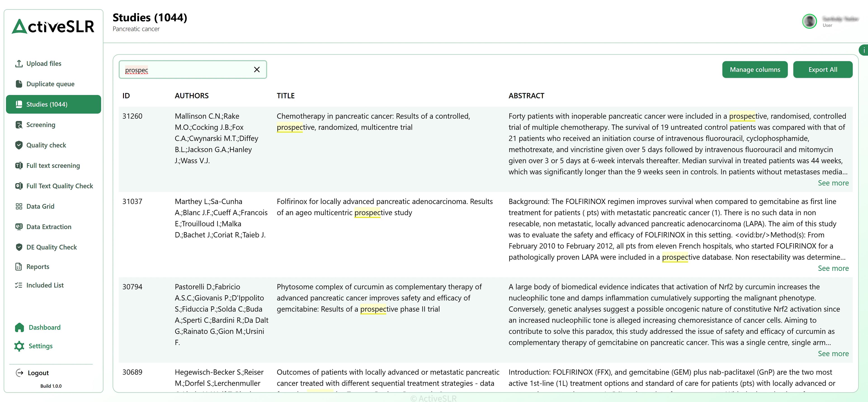Click the Data Grid squares icon
868x402 pixels.
click(x=19, y=206)
